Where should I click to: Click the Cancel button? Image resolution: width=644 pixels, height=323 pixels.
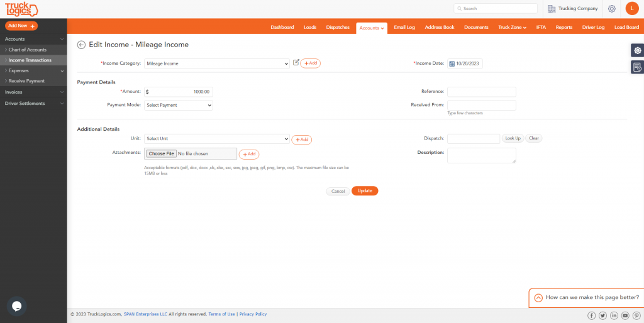coord(338,191)
